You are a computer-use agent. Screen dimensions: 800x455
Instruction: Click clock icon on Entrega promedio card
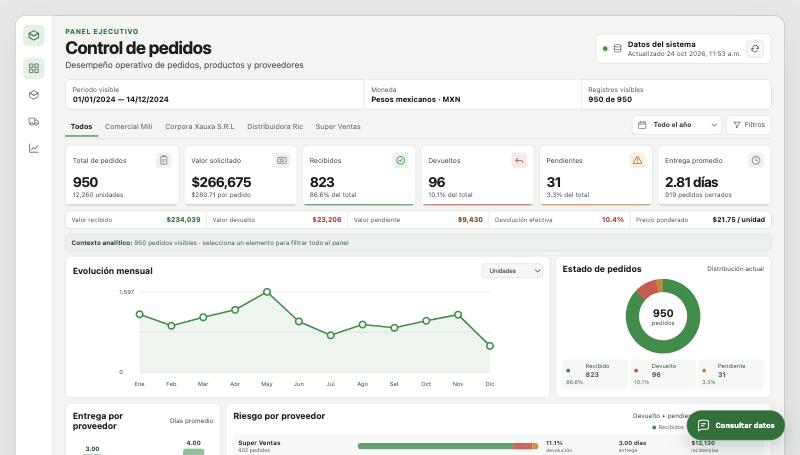click(x=756, y=160)
